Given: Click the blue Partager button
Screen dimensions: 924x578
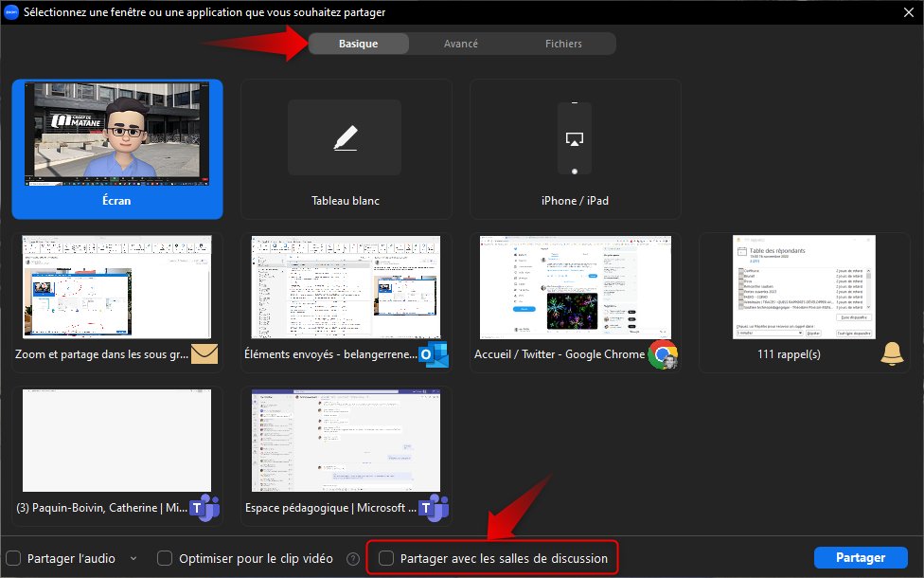Looking at the screenshot, I should pyautogui.click(x=861, y=557).
